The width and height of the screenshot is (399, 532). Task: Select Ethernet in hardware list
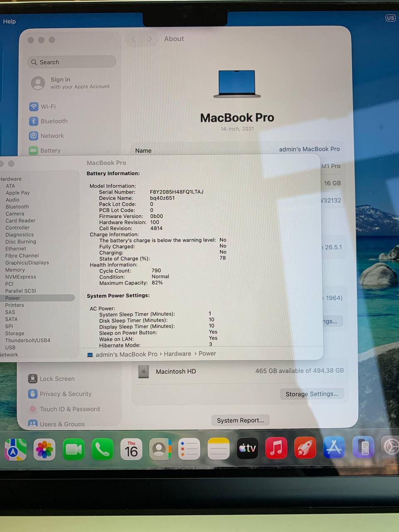coord(15,249)
